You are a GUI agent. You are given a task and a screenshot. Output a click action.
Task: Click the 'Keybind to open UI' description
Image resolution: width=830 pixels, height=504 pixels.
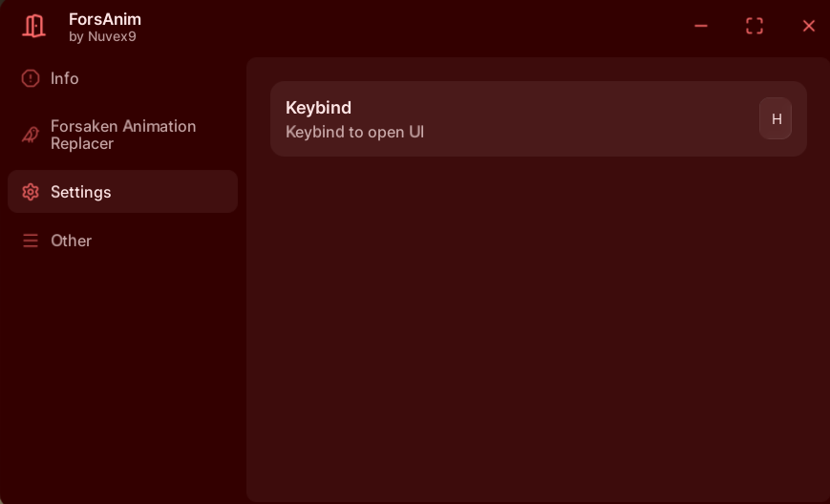pyautogui.click(x=354, y=132)
